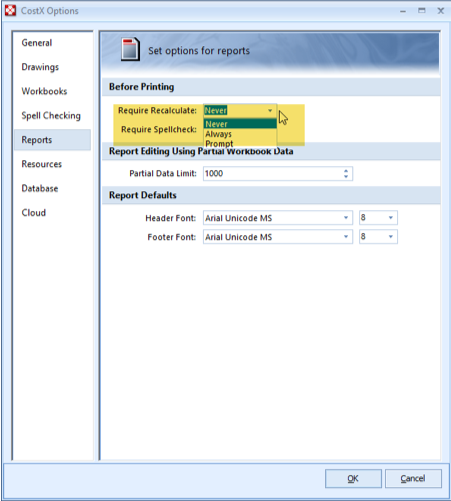Choose Always in the recalculate list

[x=240, y=134]
